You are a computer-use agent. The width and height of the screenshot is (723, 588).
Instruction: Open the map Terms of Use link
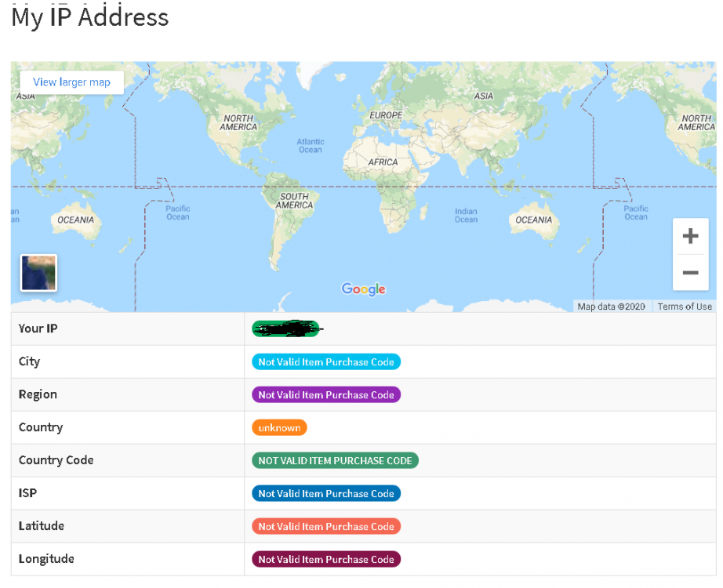coord(685,307)
